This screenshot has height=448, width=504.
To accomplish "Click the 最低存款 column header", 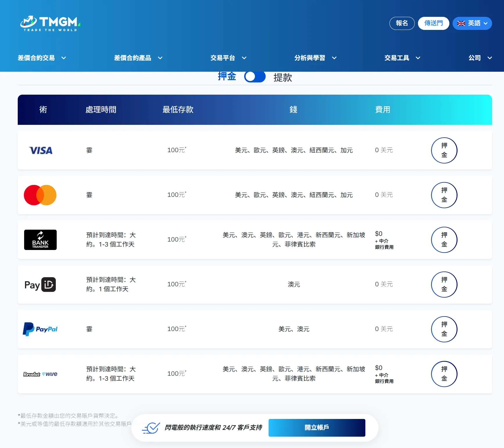I will coord(178,110).
